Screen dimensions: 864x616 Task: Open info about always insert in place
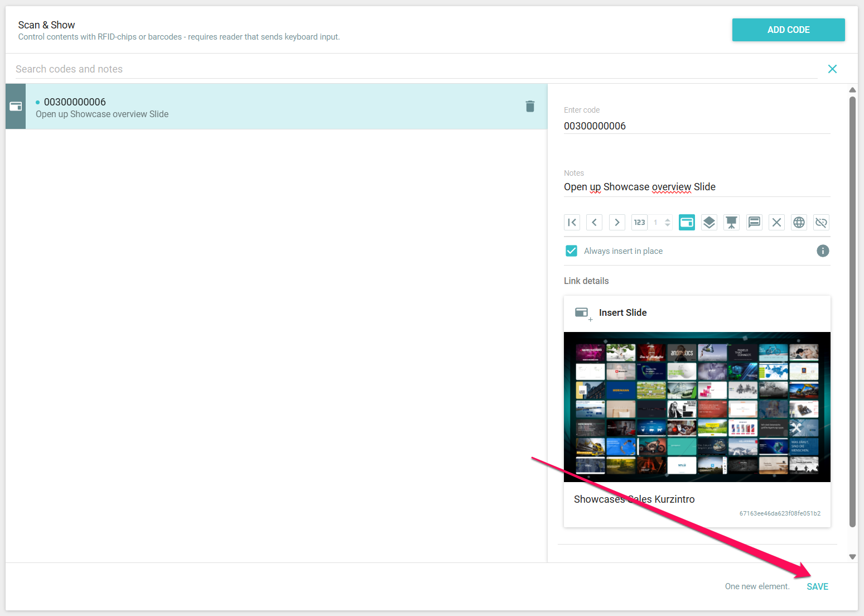tap(823, 251)
